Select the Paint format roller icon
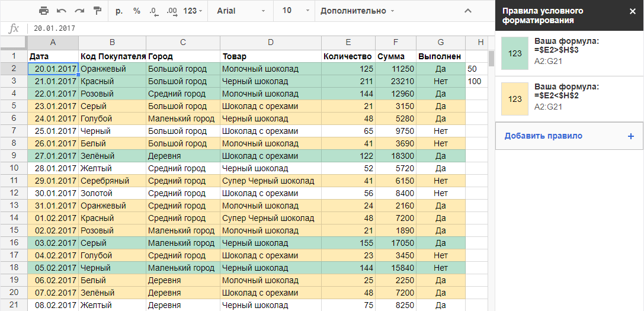Screen dimensions: 644x311 [97, 11]
